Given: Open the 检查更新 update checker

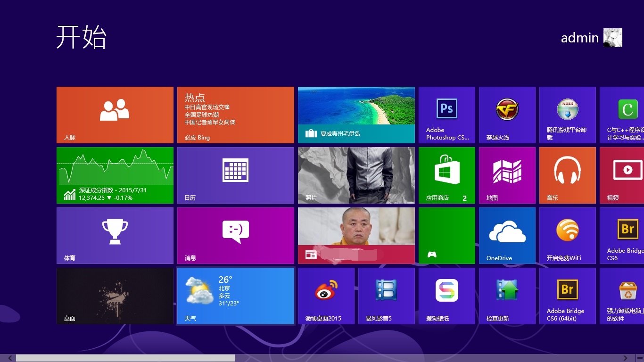Looking at the screenshot, I should 507,296.
